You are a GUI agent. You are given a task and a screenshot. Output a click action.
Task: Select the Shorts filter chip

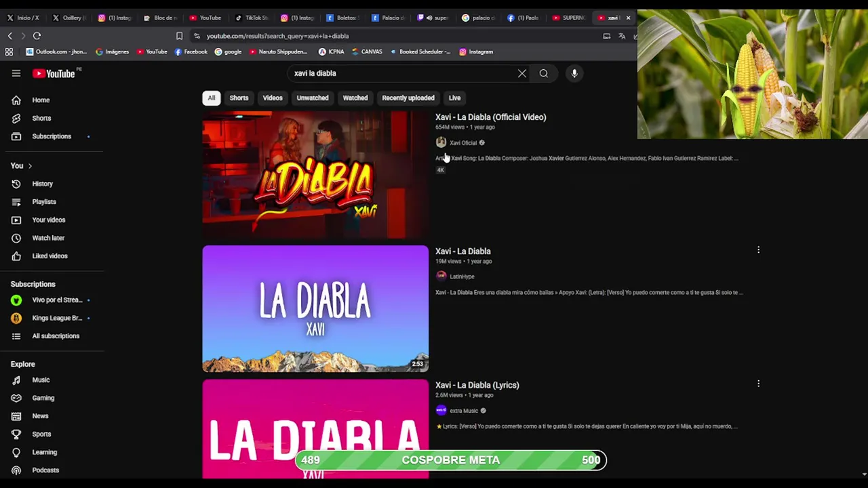click(x=239, y=98)
